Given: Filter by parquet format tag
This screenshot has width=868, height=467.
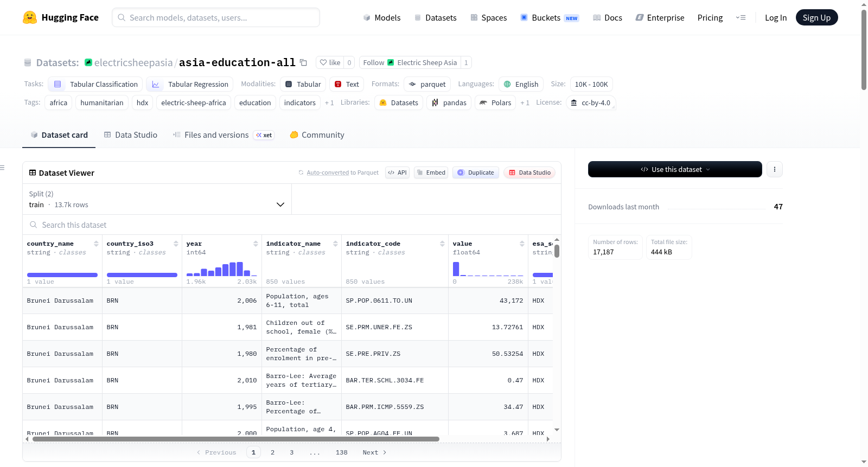Looking at the screenshot, I should click(x=427, y=84).
